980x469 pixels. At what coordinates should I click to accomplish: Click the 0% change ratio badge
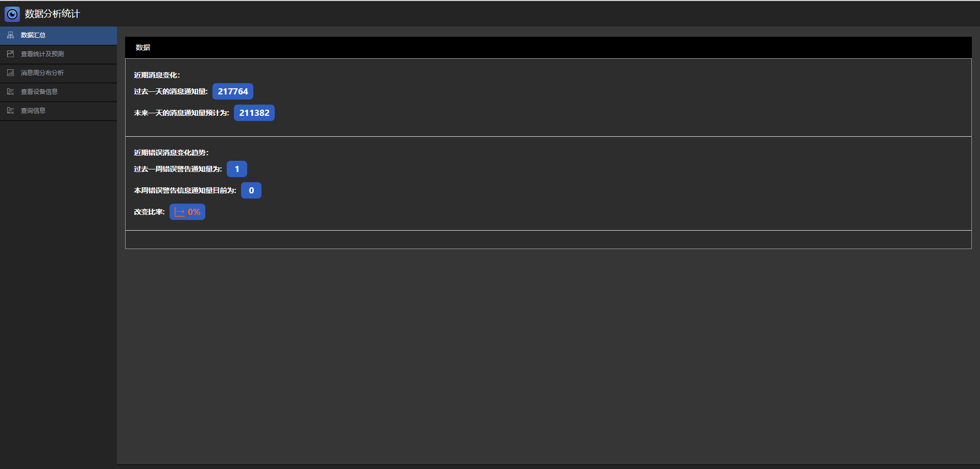[x=187, y=212]
